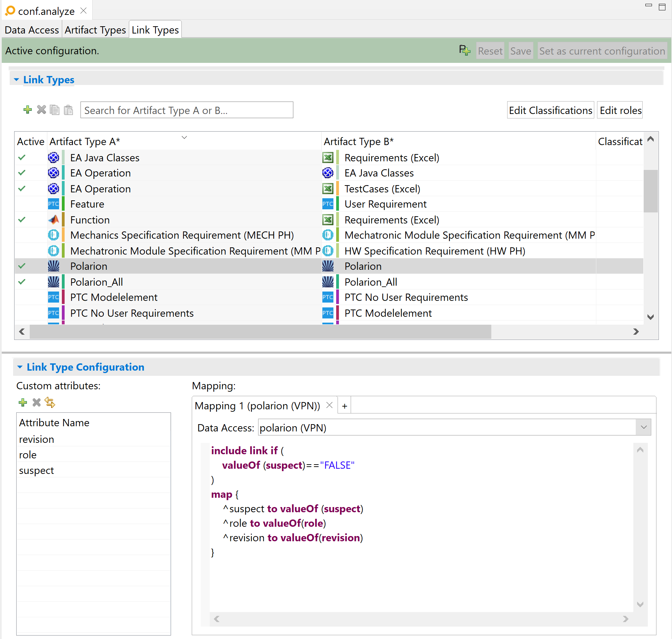Click the Polarion icon in the Polarion_All row, column A
The height and width of the screenshot is (639, 672).
tap(54, 282)
